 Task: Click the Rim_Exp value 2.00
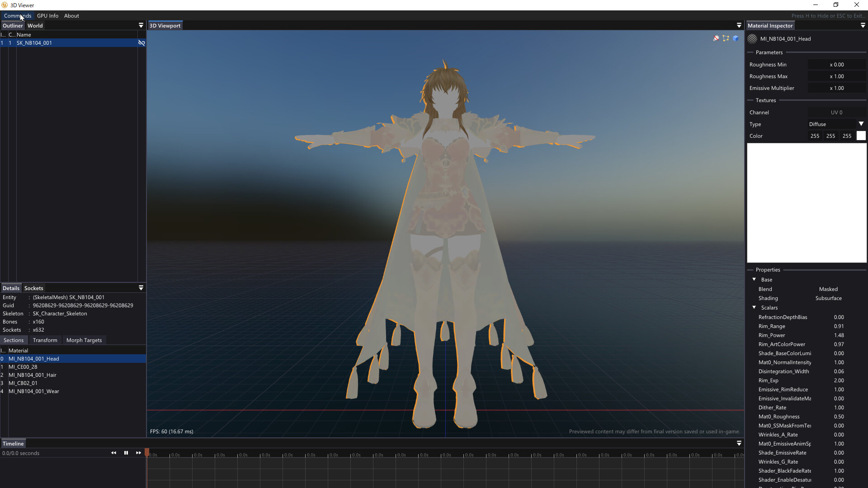coord(839,380)
